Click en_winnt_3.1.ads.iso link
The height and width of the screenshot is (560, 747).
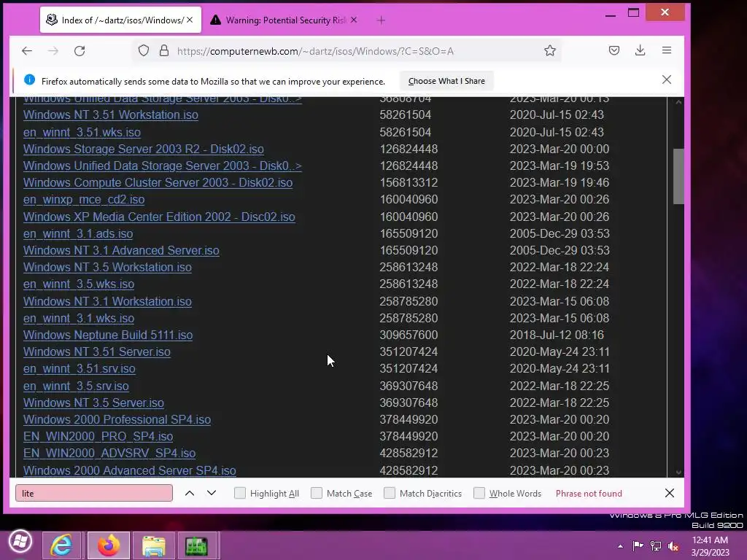[x=78, y=233]
